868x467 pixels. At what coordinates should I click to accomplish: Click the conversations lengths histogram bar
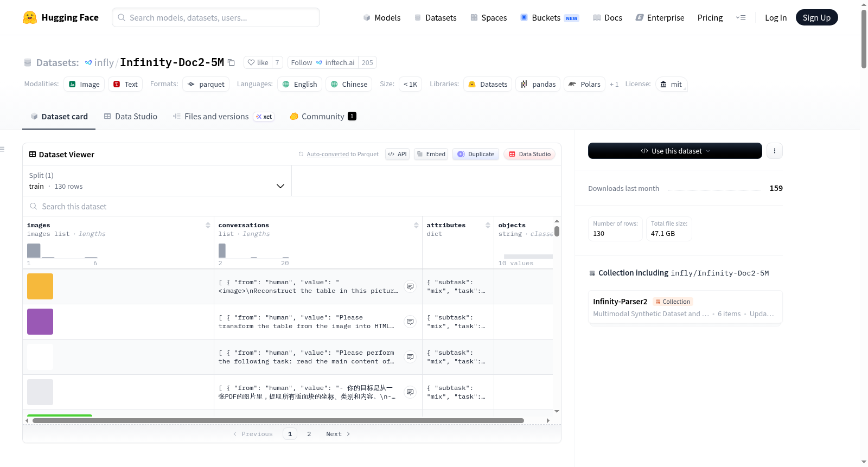pyautogui.click(x=222, y=251)
